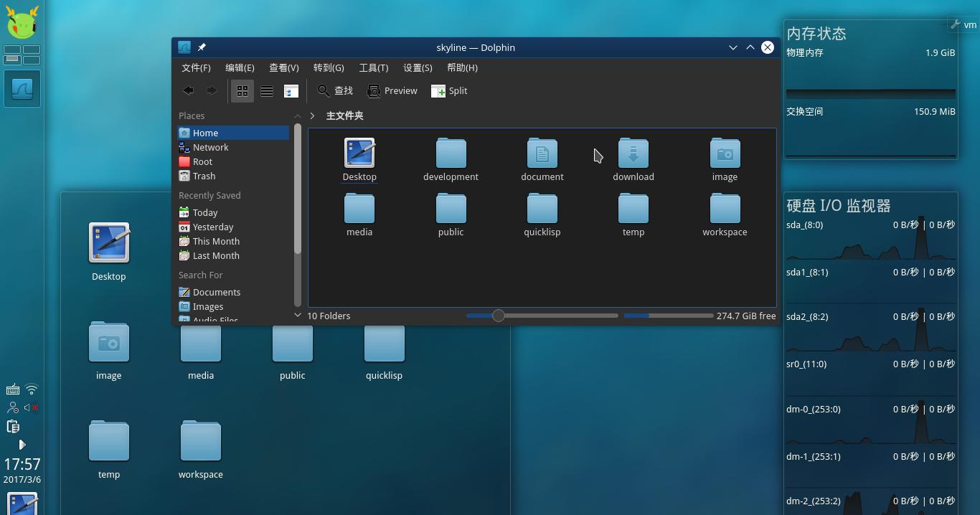
Task: Open Trash in Places panel
Action: click(x=233, y=176)
